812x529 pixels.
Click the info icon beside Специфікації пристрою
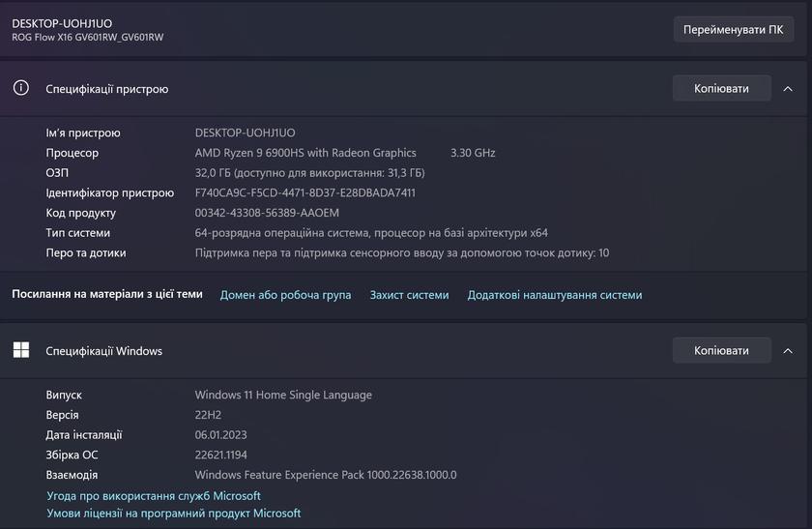[x=21, y=88]
